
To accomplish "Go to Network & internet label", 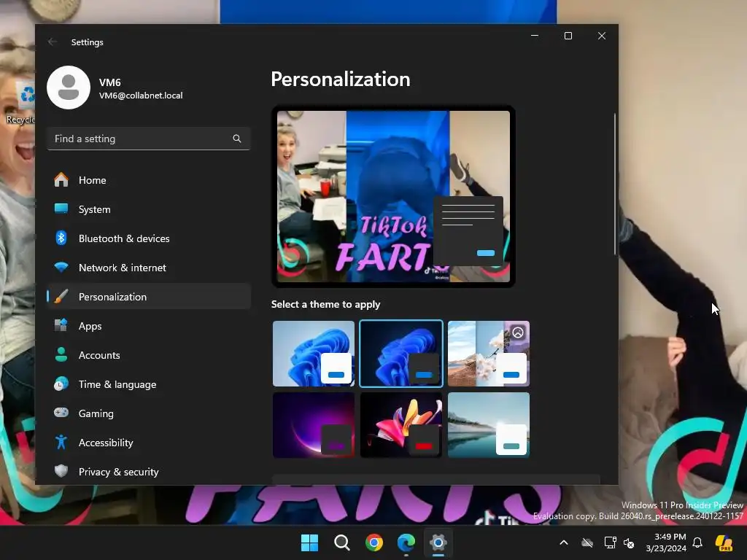I will pyautogui.click(x=123, y=268).
